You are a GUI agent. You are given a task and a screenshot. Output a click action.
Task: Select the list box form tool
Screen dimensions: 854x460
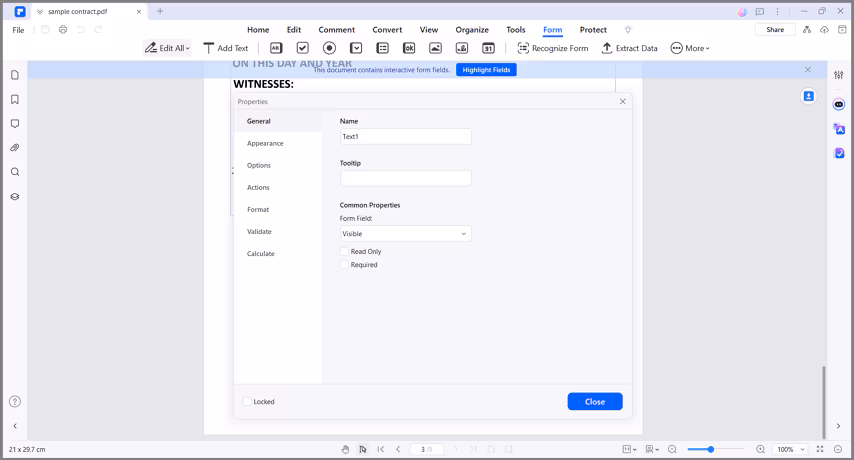[x=383, y=48]
